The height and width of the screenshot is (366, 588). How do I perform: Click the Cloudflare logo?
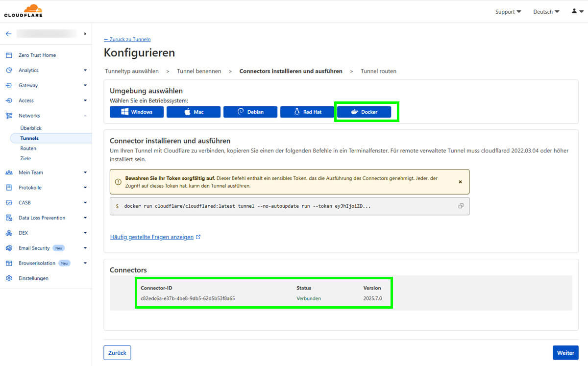[24, 11]
